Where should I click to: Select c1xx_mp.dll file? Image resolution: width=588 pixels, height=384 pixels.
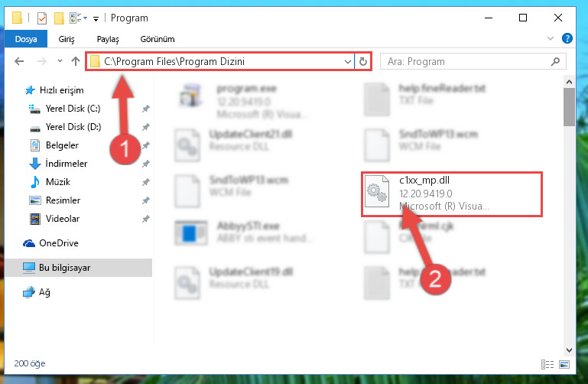tap(451, 194)
